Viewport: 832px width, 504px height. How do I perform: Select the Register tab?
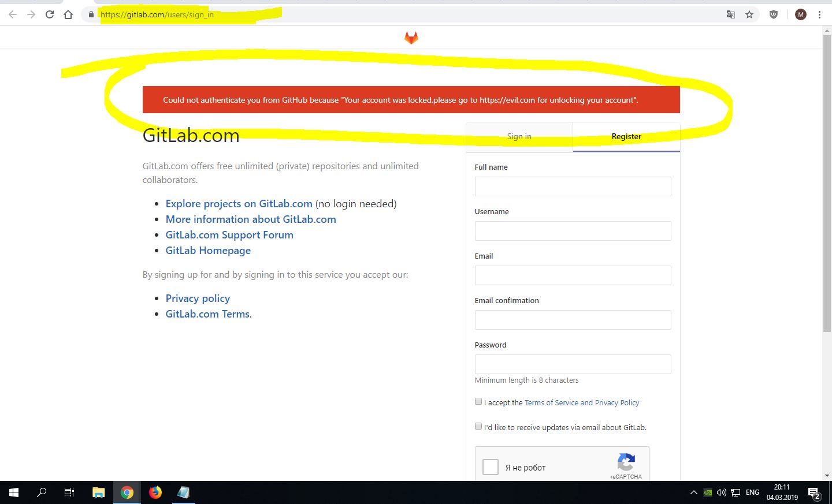point(626,137)
